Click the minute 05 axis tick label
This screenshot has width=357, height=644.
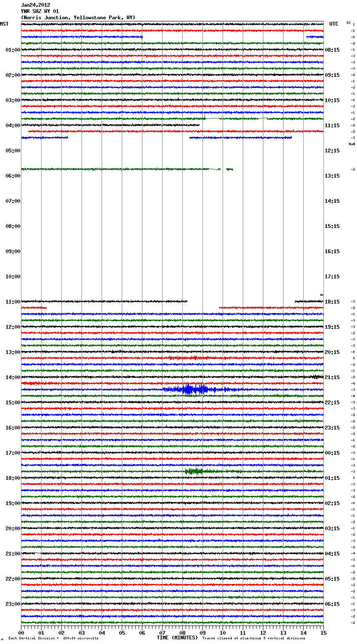point(122,633)
